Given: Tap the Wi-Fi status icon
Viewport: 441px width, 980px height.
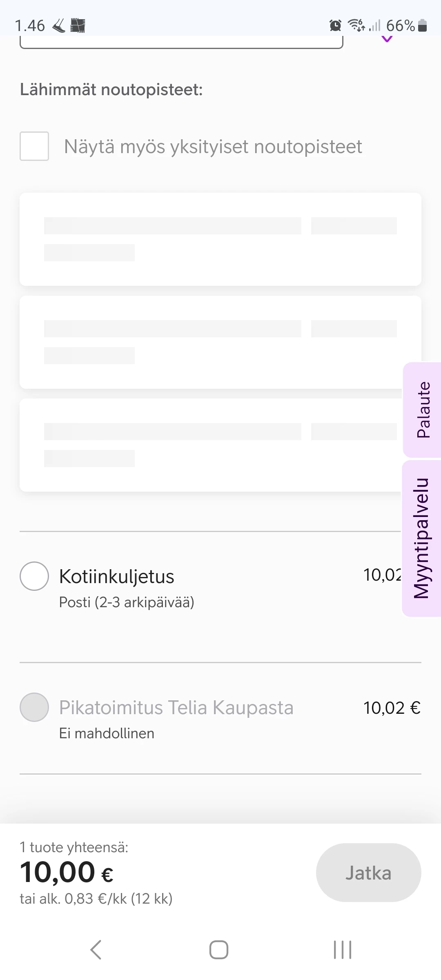Looking at the screenshot, I should tap(356, 25).
